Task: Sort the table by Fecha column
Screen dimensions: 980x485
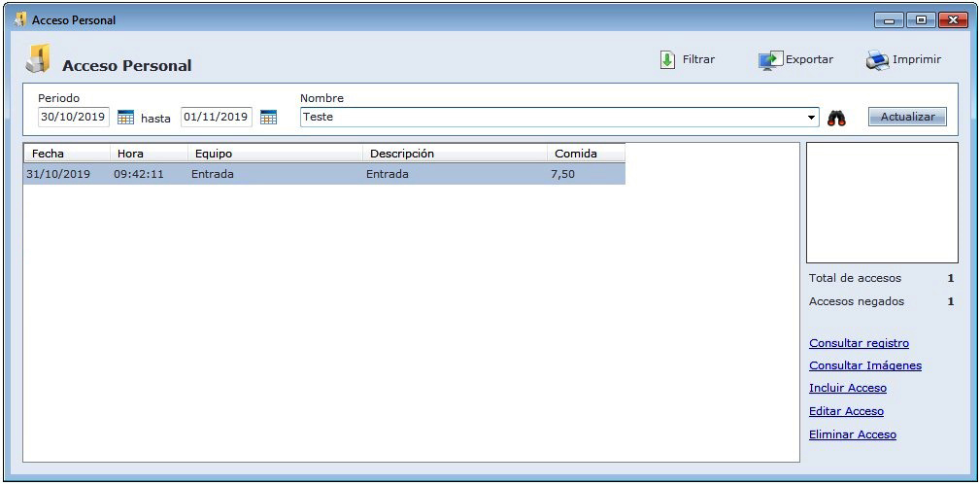Action: coord(65,154)
